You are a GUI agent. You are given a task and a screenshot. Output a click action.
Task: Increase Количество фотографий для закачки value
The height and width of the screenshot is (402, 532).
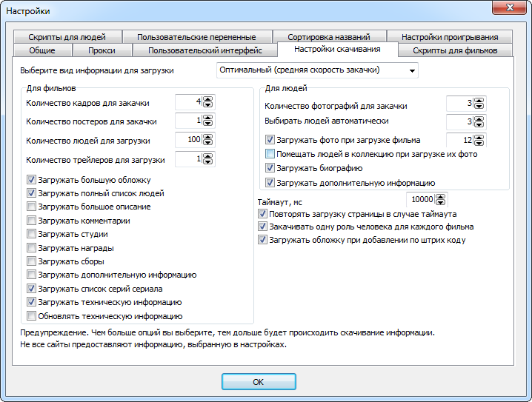(x=479, y=101)
